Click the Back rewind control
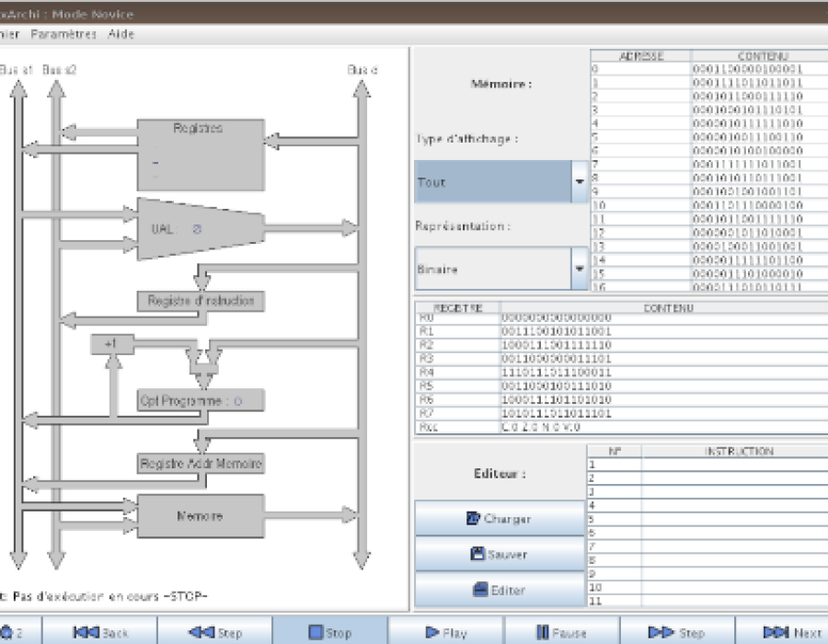This screenshot has height=644, width=828. [x=99, y=632]
